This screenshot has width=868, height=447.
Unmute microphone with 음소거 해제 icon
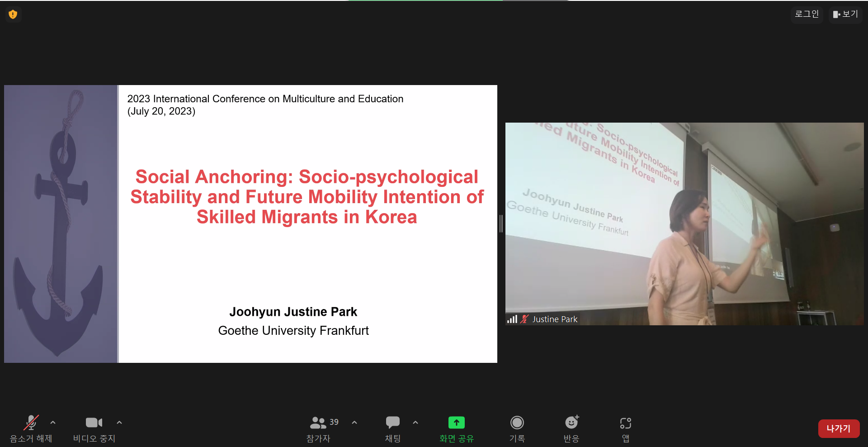31,423
